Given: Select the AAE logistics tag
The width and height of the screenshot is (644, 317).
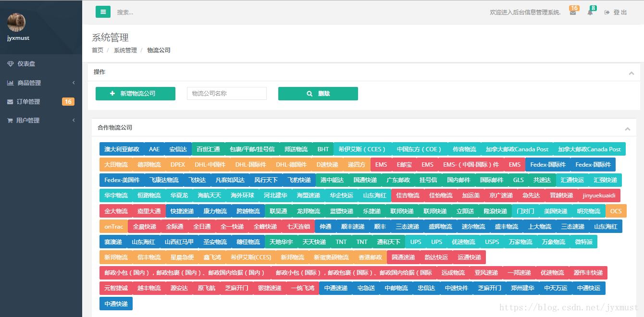Looking at the screenshot, I should 154,149.
